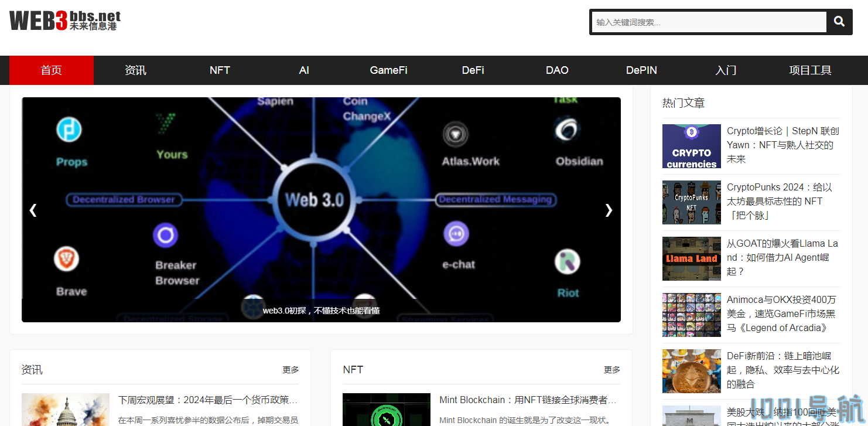The height and width of the screenshot is (426, 868).
Task: Click 更多 link in 资讯 section
Action: click(291, 370)
